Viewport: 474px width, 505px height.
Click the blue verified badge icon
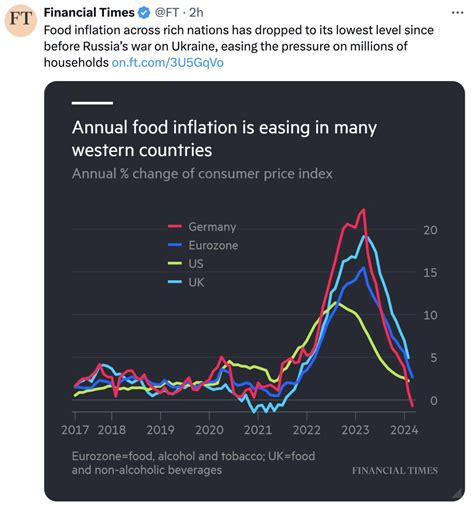tap(144, 13)
